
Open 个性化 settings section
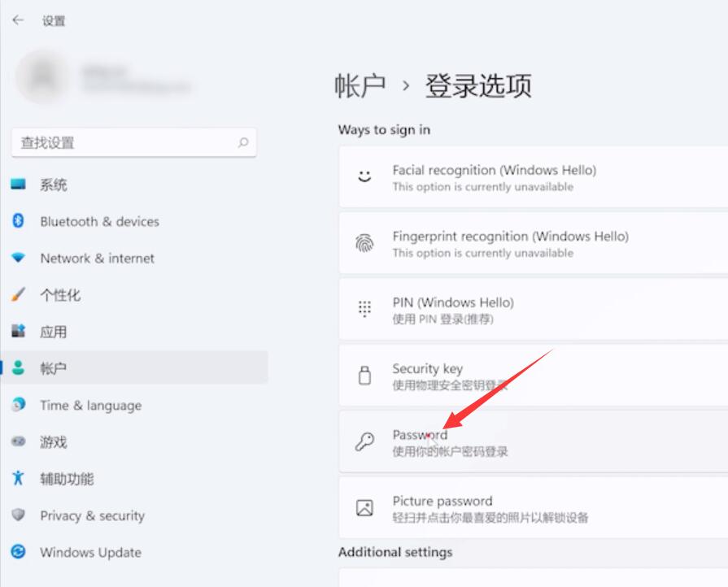(133, 294)
